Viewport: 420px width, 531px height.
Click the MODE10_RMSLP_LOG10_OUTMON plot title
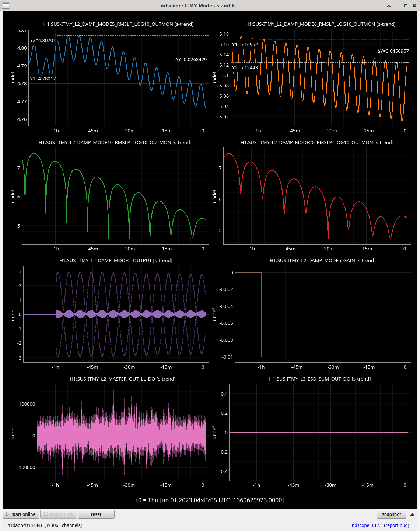[x=115, y=142]
